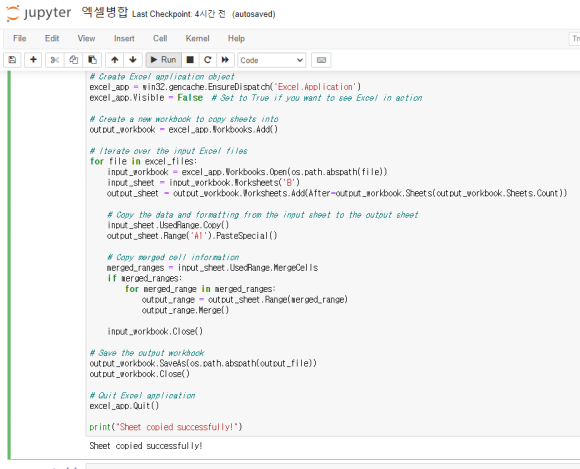Click the output text Sheet copied successfully!
This screenshot has height=469, width=580.
pos(146,446)
